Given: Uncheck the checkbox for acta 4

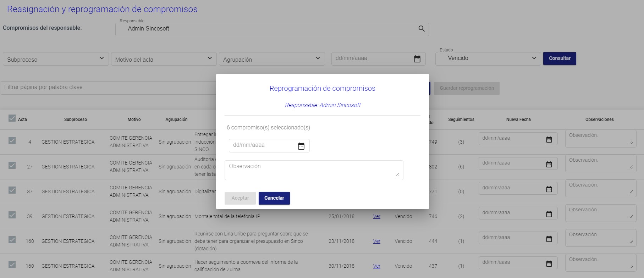Looking at the screenshot, I should (12, 140).
